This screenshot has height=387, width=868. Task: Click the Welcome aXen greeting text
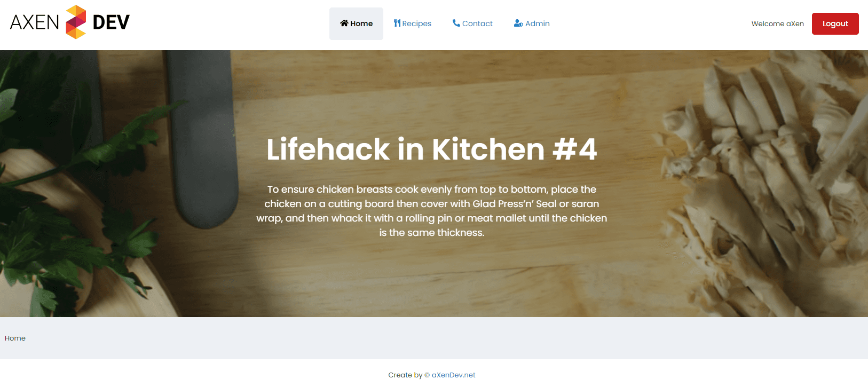coord(777,23)
